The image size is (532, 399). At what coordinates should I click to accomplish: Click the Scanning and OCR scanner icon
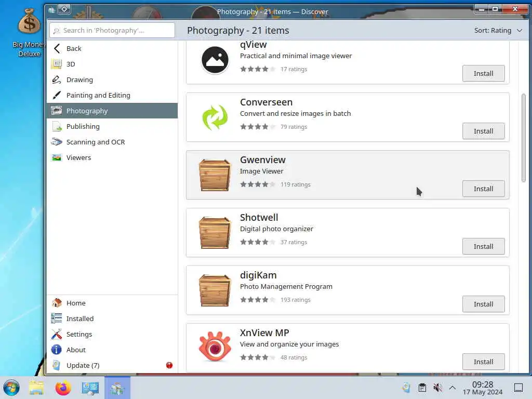(x=57, y=142)
